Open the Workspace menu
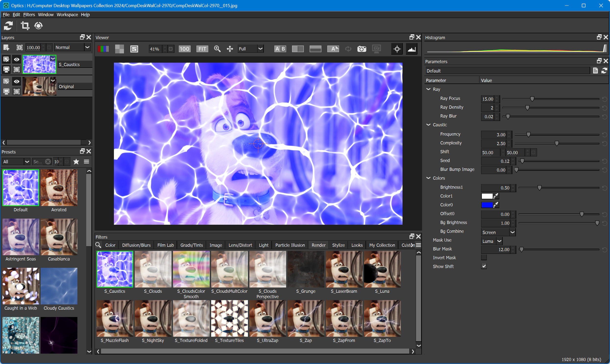Image resolution: width=610 pixels, height=364 pixels. click(x=67, y=15)
